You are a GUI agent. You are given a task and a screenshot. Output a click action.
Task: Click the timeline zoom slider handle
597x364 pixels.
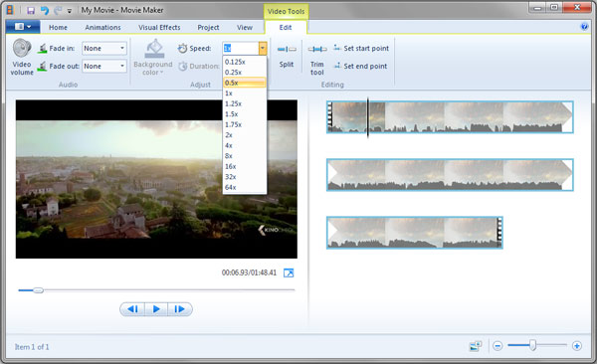(x=533, y=345)
